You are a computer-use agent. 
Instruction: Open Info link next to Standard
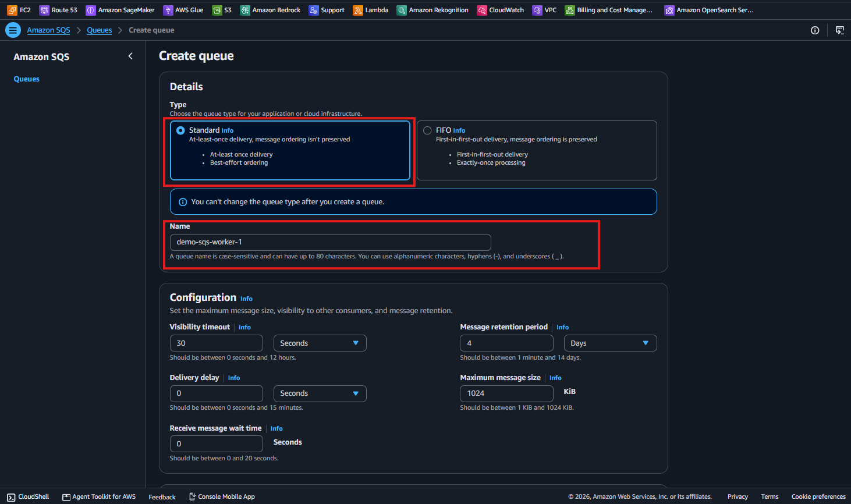pyautogui.click(x=228, y=131)
